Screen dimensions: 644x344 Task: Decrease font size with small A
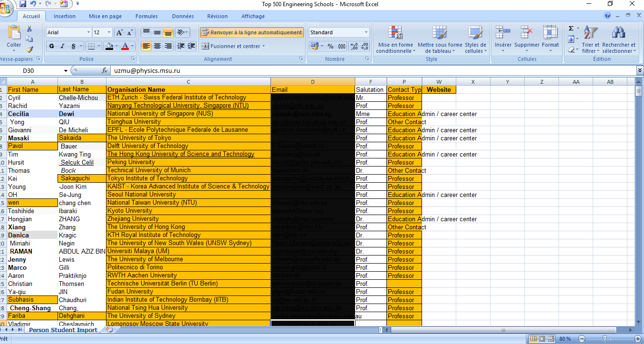coord(130,32)
